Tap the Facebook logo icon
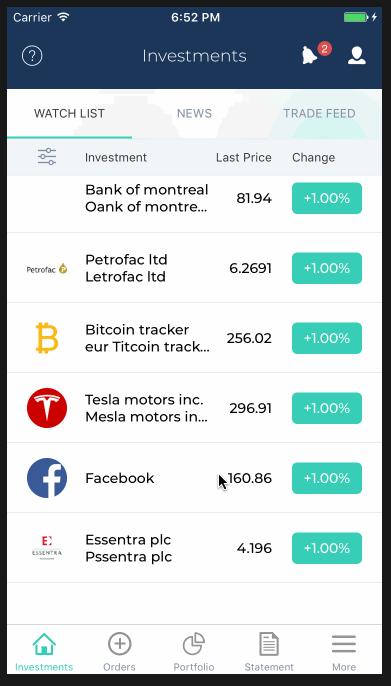Image resolution: width=391 pixels, height=686 pixels. (x=47, y=478)
